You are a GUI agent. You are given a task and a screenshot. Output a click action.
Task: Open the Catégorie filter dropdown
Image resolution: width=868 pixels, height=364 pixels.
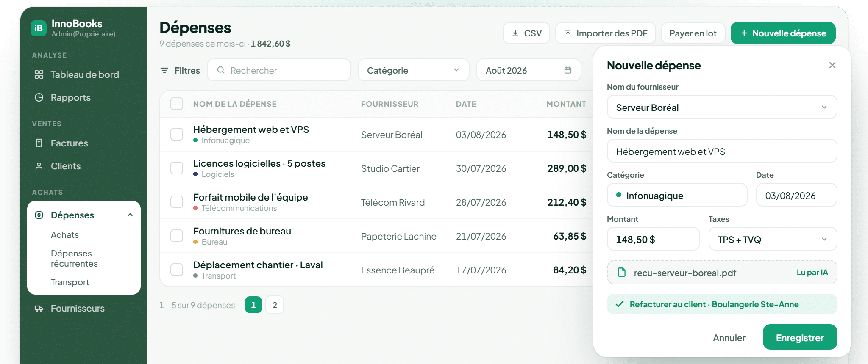pos(413,70)
